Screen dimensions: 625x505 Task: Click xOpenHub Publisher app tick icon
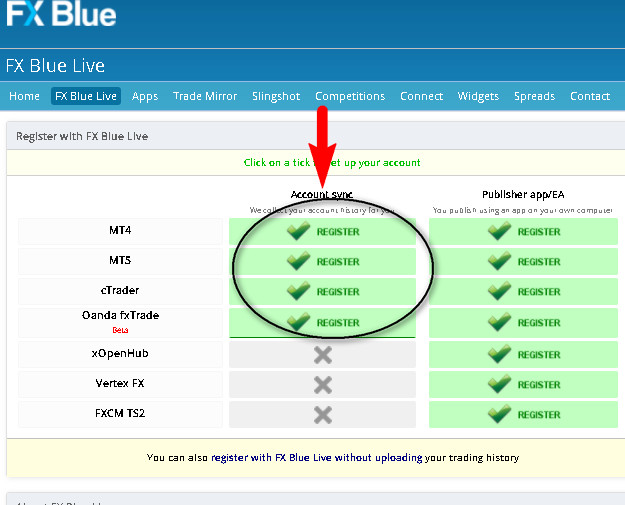click(499, 354)
